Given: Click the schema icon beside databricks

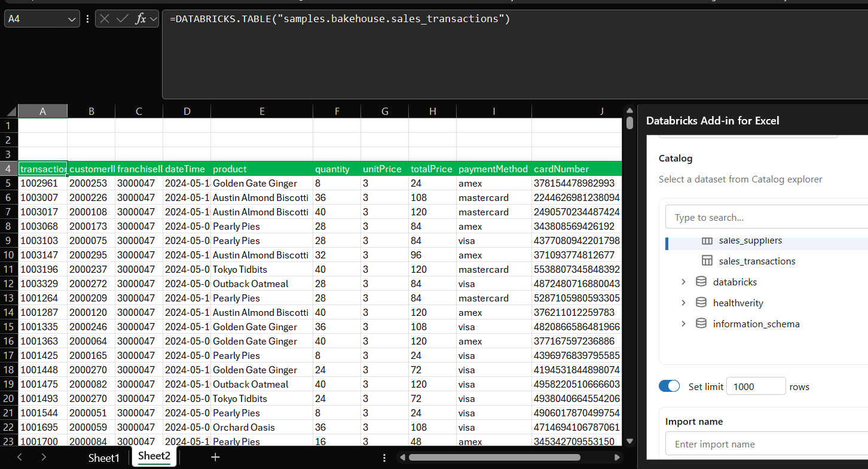Looking at the screenshot, I should tap(701, 282).
